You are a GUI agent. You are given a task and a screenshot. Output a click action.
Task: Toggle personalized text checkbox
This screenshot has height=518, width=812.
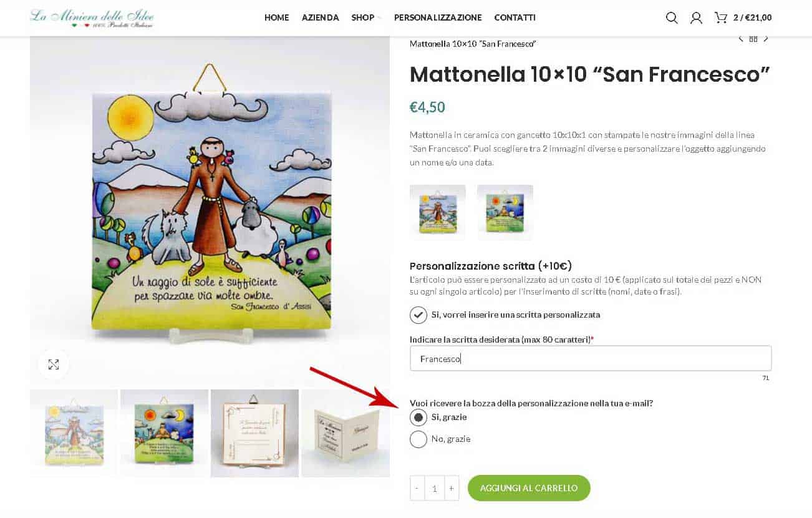coord(418,315)
